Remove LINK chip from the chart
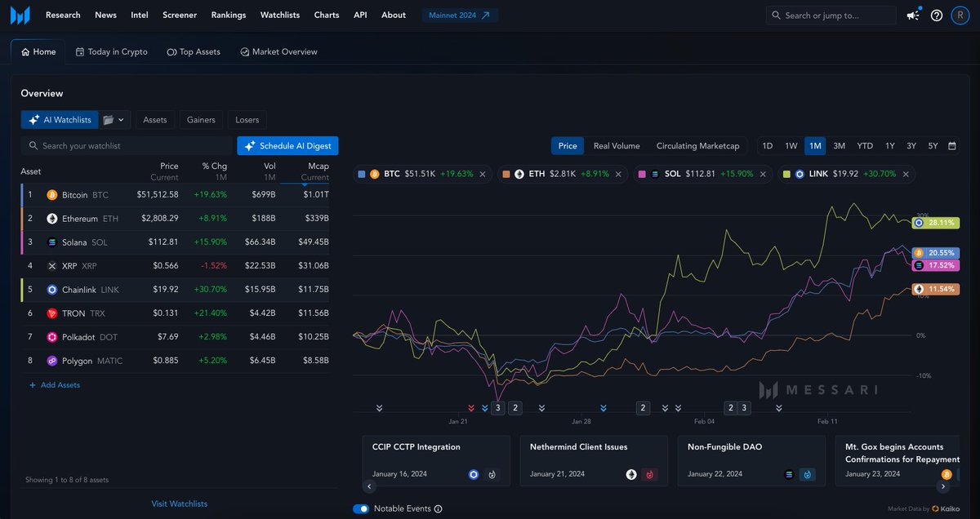 [906, 174]
